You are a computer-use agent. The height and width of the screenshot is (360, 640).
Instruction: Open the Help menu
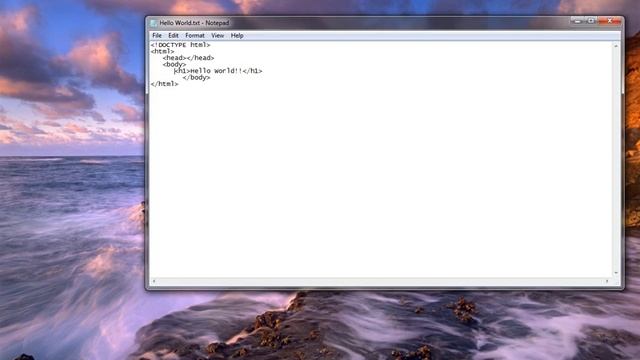[237, 36]
